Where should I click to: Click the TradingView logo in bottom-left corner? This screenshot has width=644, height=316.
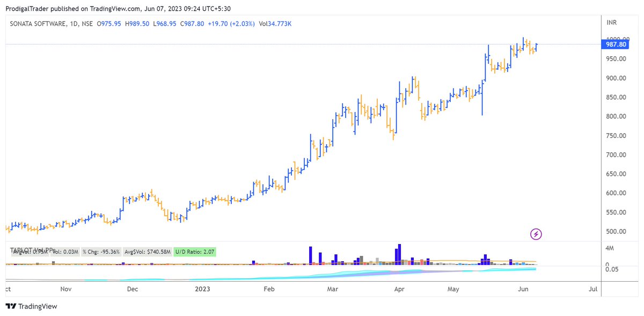point(32,306)
